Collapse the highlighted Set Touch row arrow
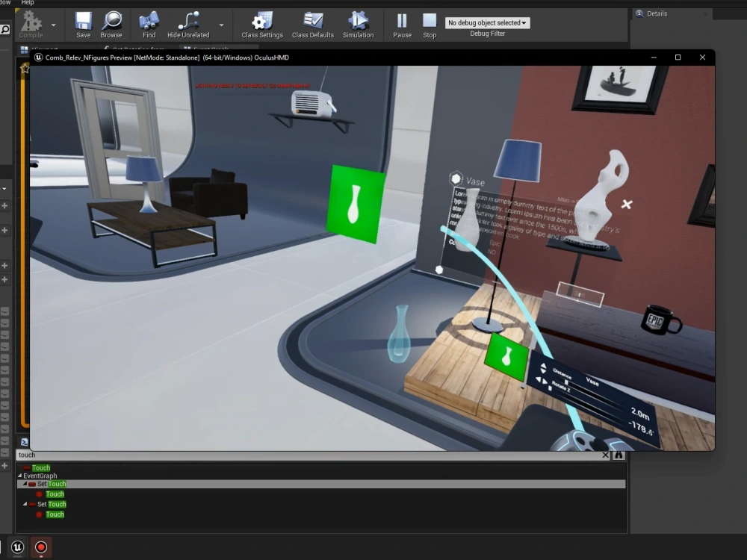The image size is (747, 560). (25, 484)
